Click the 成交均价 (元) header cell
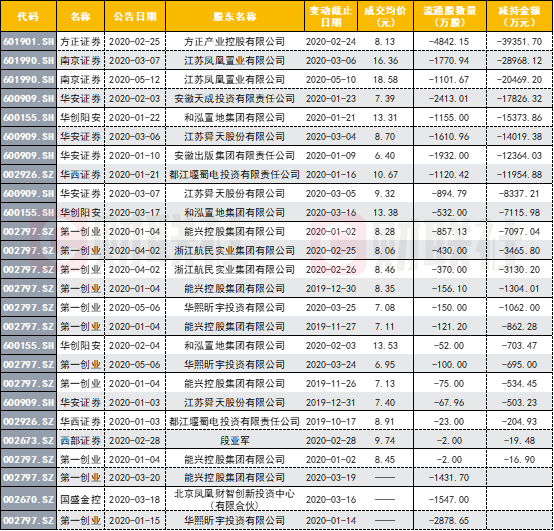 point(385,16)
